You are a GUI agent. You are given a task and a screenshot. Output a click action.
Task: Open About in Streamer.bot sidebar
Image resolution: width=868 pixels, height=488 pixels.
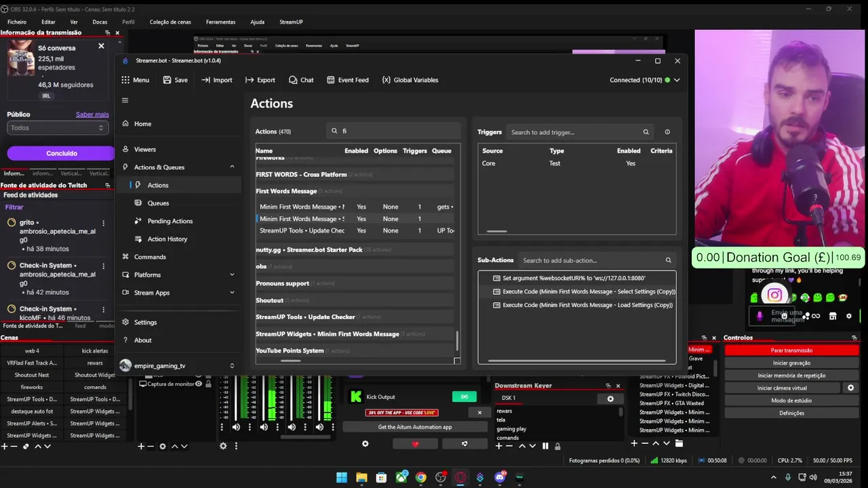(142, 340)
